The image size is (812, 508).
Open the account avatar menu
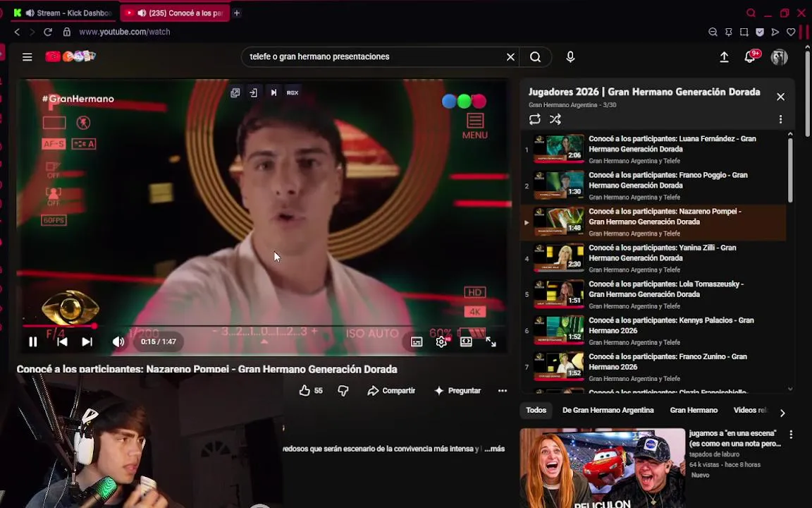779,57
